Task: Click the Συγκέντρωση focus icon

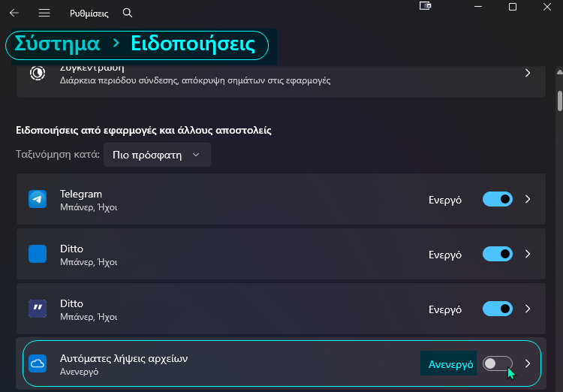Action: (38, 73)
